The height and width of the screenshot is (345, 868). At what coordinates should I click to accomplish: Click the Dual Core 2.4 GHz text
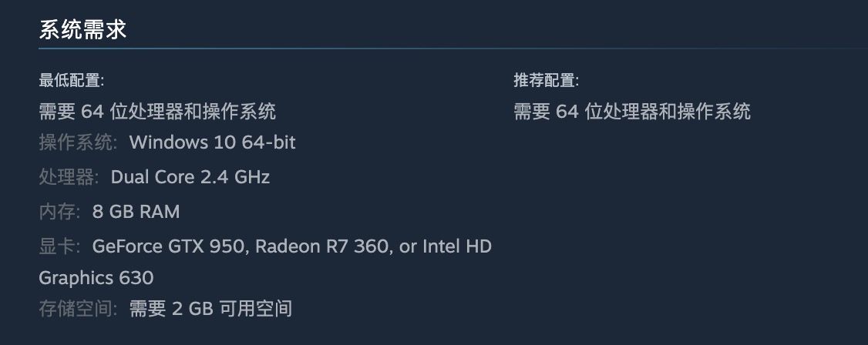190,177
